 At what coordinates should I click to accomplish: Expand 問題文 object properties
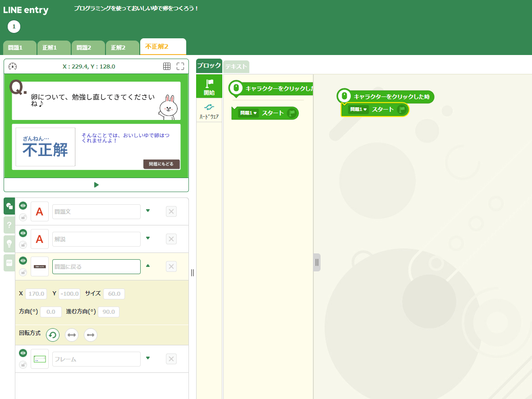pos(148,211)
